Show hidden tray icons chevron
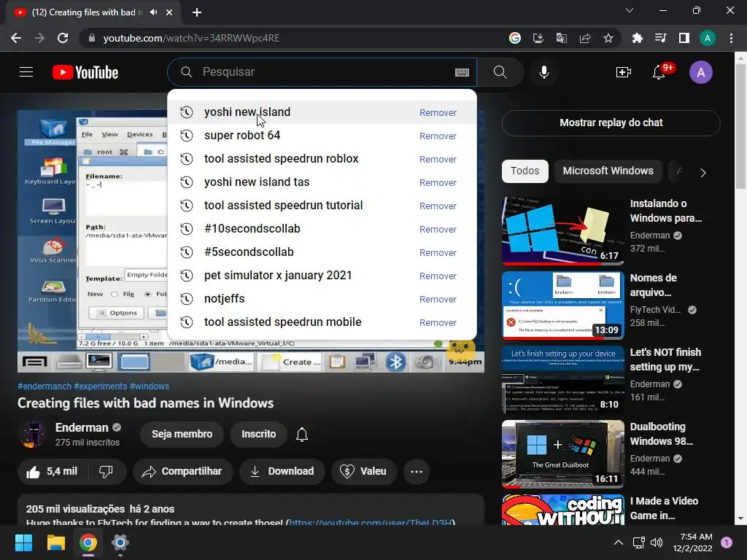This screenshot has height=560, width=747. click(619, 542)
